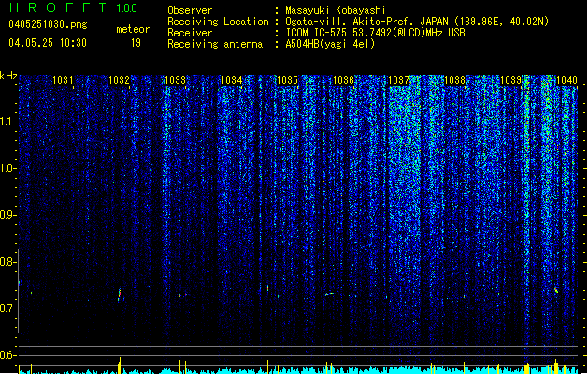
Task: Click the meteor echo just past 1032
Action: point(120,295)
